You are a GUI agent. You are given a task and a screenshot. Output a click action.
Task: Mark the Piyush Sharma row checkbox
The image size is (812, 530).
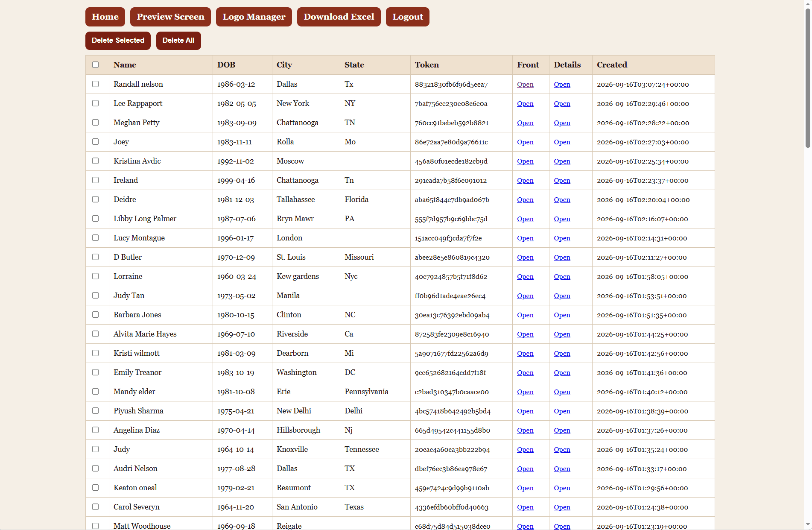[x=96, y=411]
